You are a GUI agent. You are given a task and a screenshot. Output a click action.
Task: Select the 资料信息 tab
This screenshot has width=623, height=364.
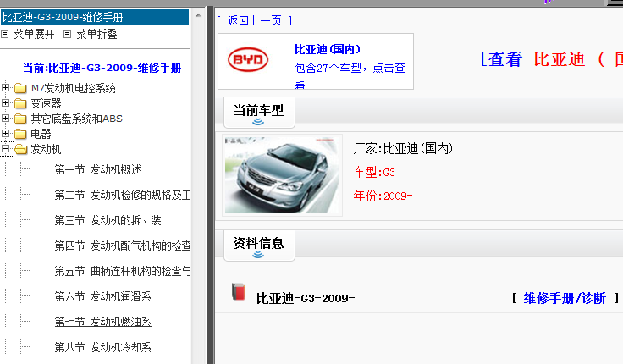pyautogui.click(x=259, y=245)
